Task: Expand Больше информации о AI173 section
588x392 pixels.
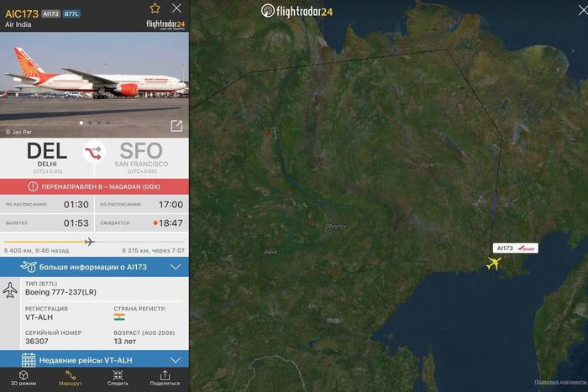Action: coord(94,267)
